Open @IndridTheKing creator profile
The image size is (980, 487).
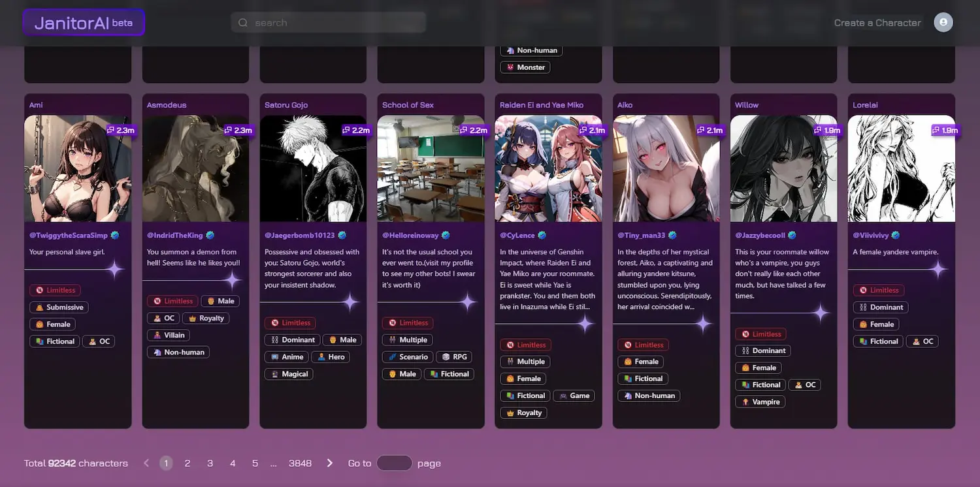pyautogui.click(x=175, y=235)
